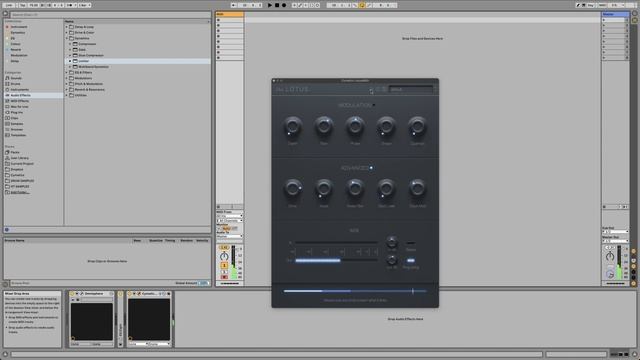
Task: Open the MIDI From input dropdown
Action: pos(229,216)
